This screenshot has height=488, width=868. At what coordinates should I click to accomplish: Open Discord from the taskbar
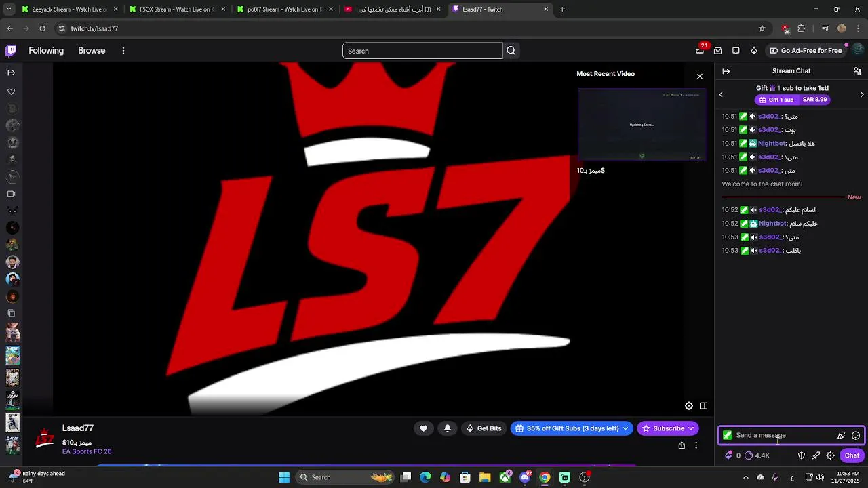[x=525, y=477]
